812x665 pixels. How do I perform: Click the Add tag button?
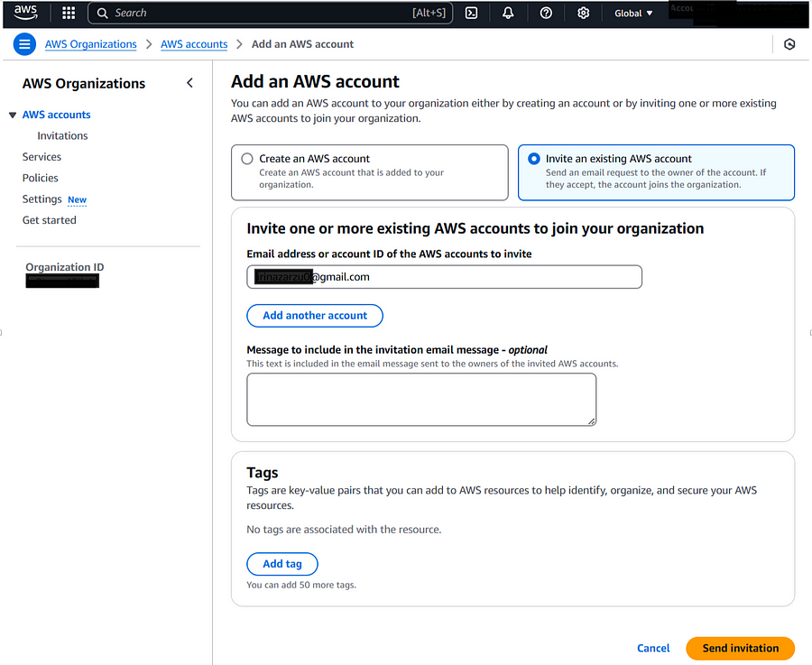(282, 564)
